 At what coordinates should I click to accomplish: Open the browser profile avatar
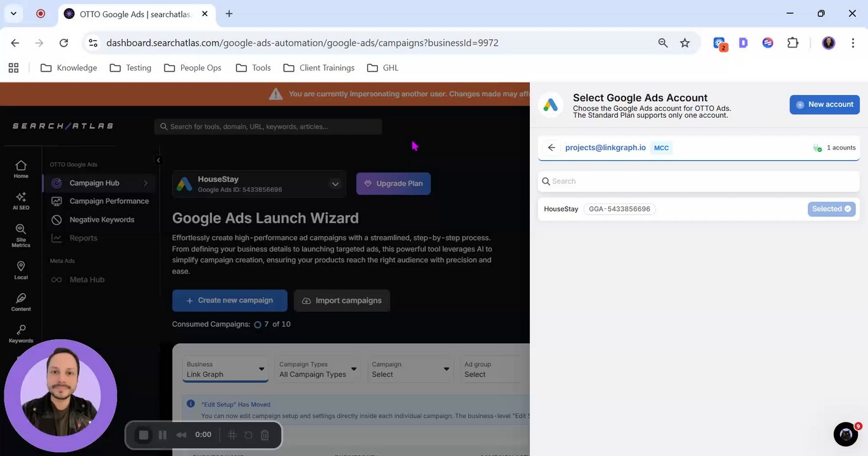(828, 43)
